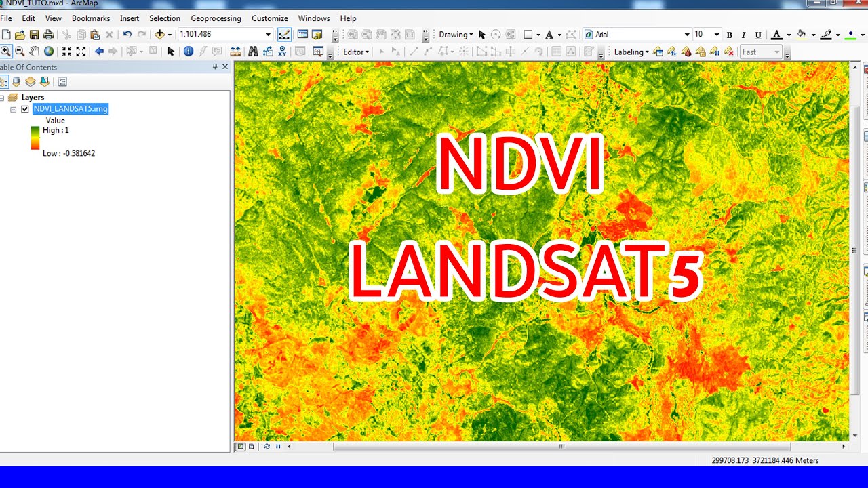Screen dimensions: 868x488
Task: Open the Customize menu
Action: (270, 18)
